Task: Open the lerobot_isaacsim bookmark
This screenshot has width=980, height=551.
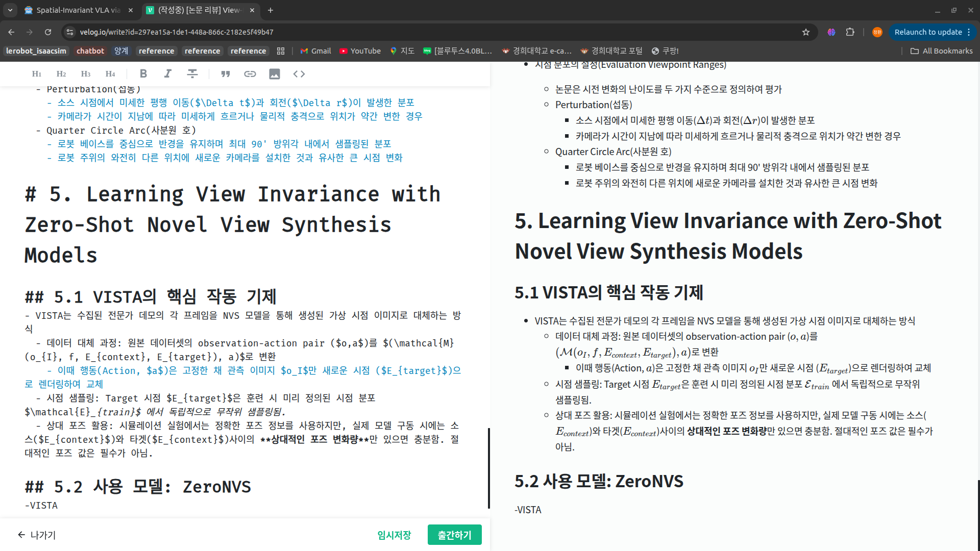Action: coord(36,51)
